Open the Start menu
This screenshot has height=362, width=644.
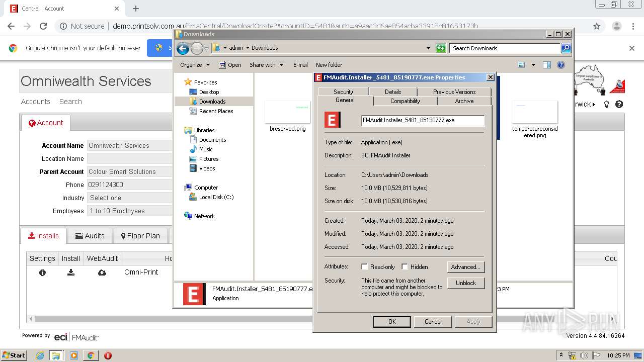pyautogui.click(x=14, y=355)
